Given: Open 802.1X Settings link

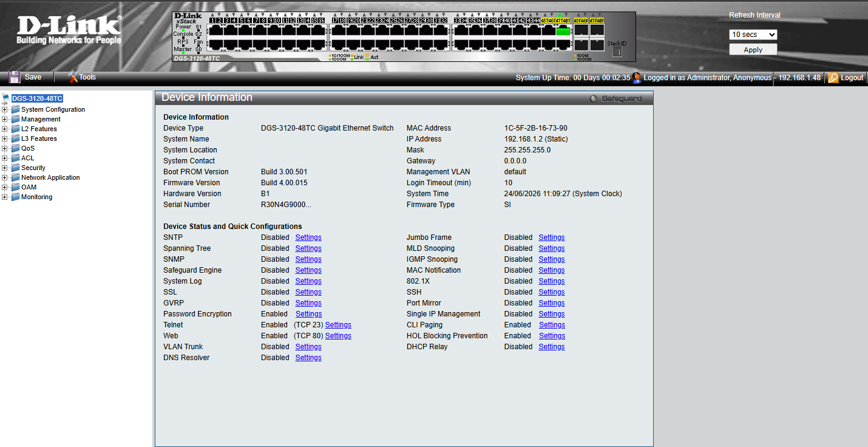Looking at the screenshot, I should pyautogui.click(x=552, y=281).
